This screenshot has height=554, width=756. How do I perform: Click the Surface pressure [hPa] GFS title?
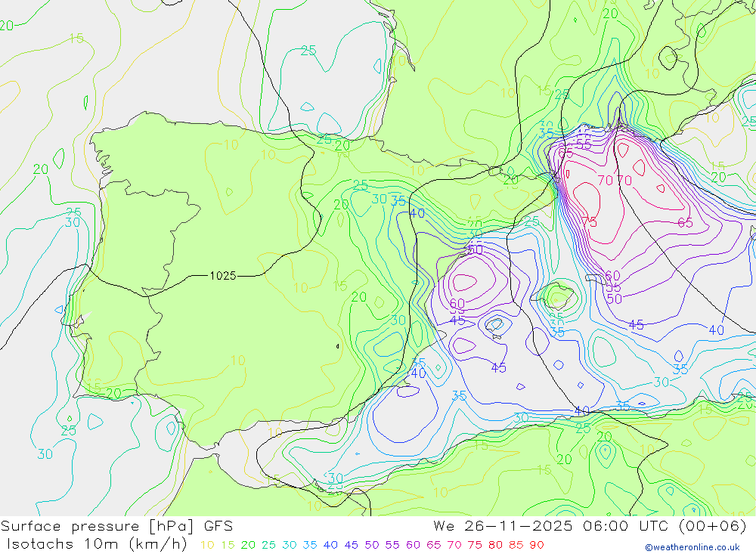[x=116, y=526]
